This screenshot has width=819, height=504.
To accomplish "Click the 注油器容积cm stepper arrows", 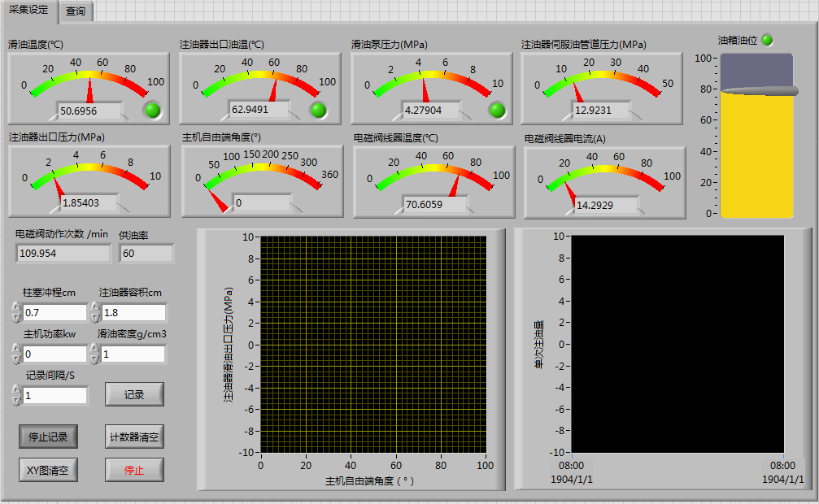I will [x=95, y=312].
